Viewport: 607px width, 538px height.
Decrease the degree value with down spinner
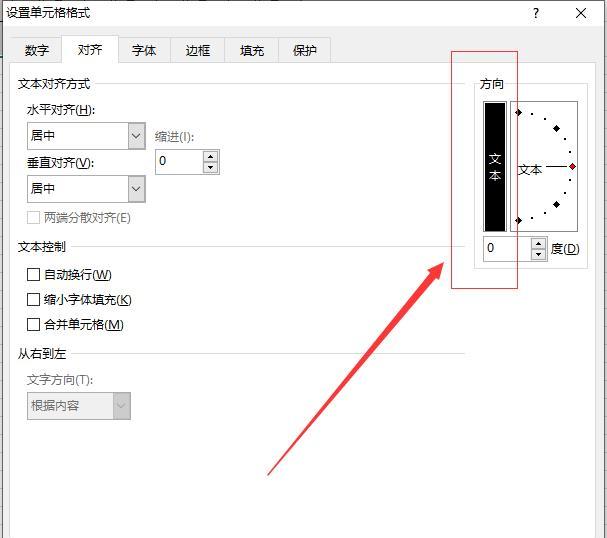539,255
